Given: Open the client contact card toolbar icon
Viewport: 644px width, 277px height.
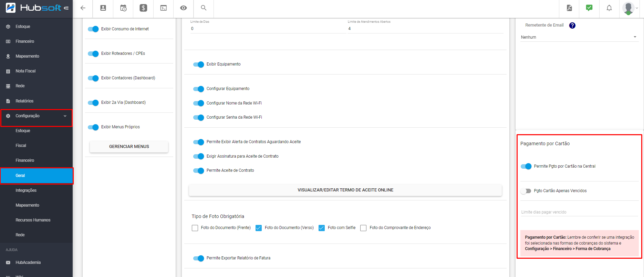Looking at the screenshot, I should click(103, 8).
